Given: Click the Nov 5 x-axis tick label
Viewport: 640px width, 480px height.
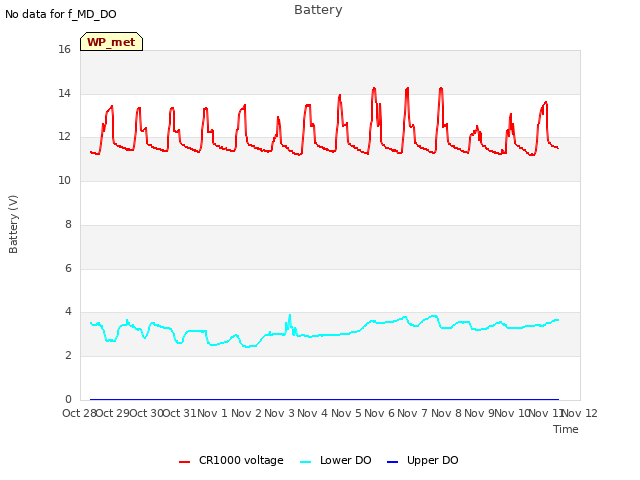Looking at the screenshot, I should (x=346, y=413).
